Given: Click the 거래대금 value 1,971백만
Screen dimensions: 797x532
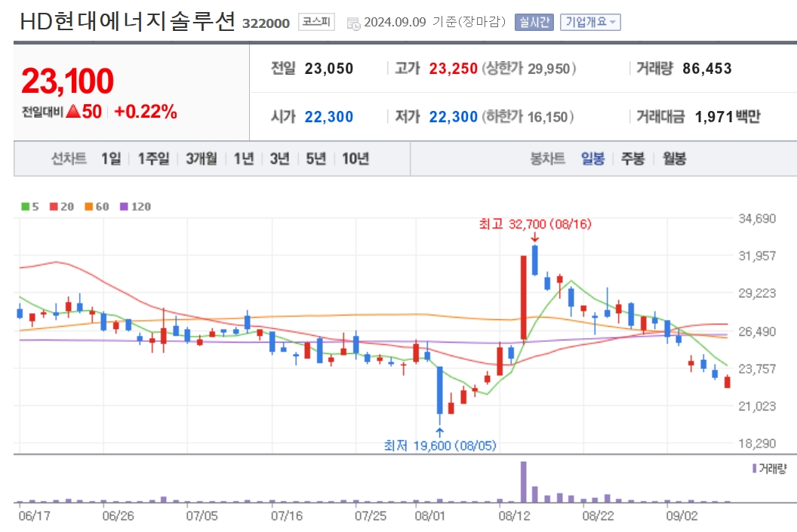Looking at the screenshot, I should tap(728, 117).
